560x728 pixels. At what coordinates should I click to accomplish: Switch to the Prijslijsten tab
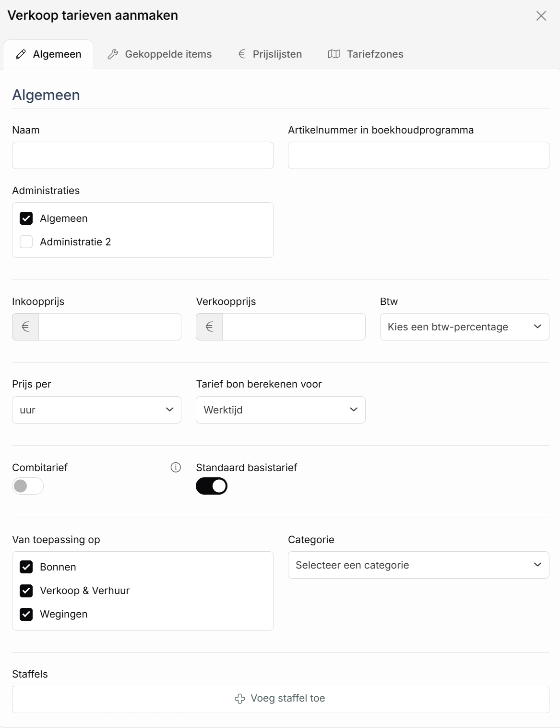270,54
